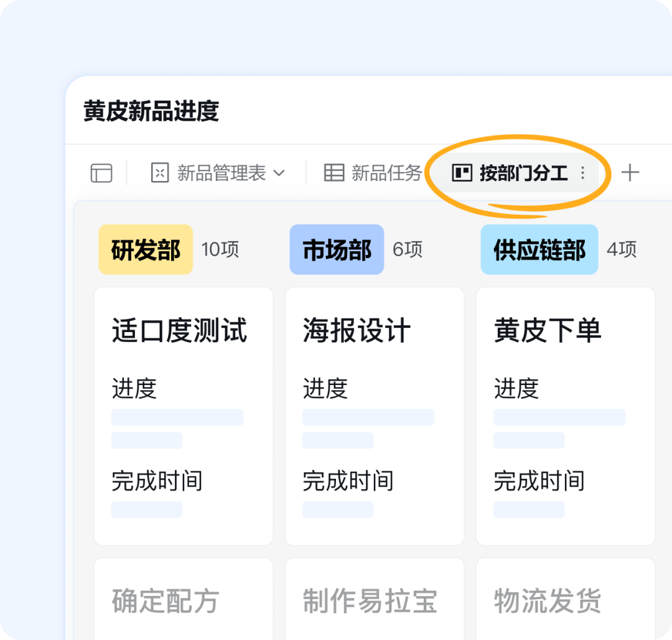Click the grid view icon beside 新品管理表
Image resolution: width=672 pixels, height=640 pixels.
point(160,173)
